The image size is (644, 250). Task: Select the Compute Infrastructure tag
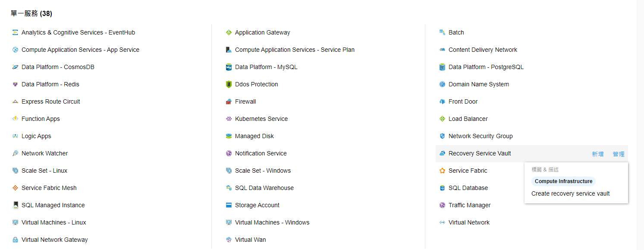563,181
